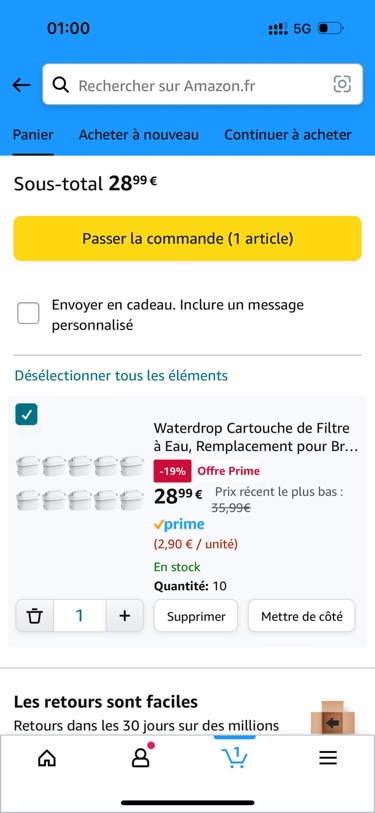Screen dimensions: 375x813
Task: Open the account profile icon
Action: (x=141, y=757)
